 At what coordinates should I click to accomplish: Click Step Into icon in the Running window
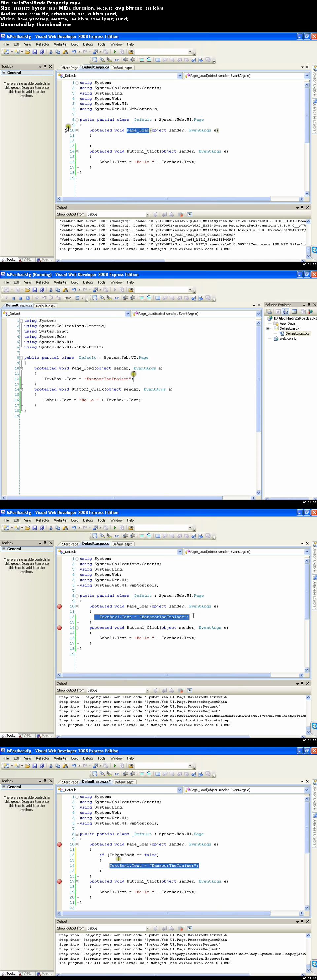44,298
